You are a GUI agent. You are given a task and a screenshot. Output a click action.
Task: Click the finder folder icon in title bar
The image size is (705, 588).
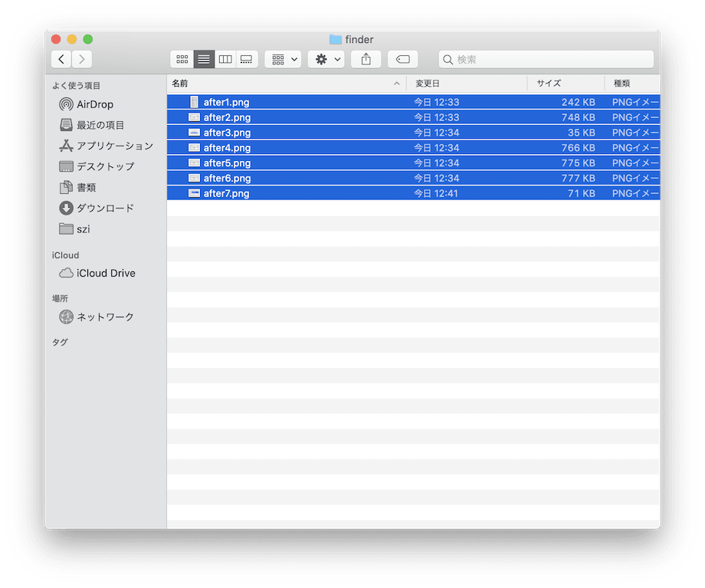[x=336, y=40]
